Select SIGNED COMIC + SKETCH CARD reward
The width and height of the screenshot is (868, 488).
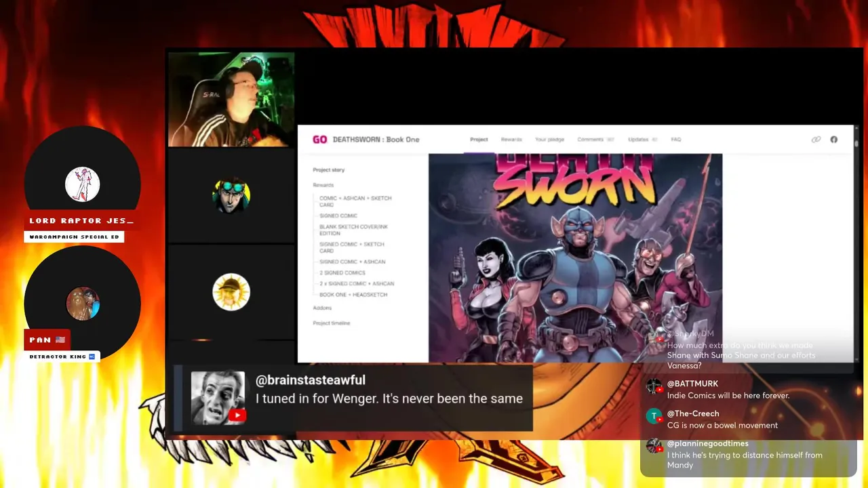point(351,247)
